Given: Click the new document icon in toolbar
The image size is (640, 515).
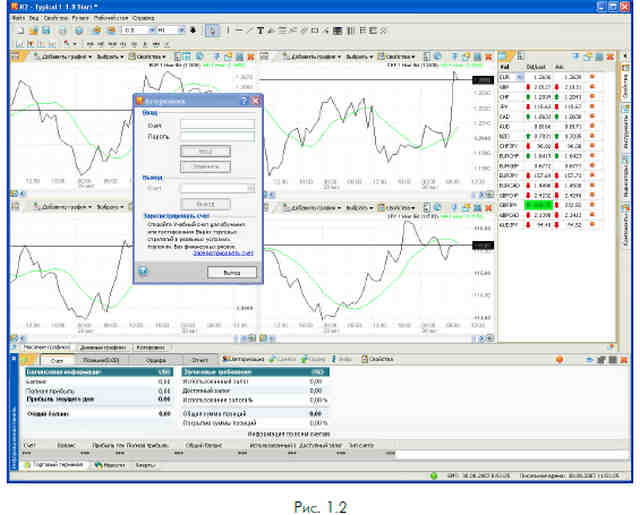Looking at the screenshot, I should point(20,31).
